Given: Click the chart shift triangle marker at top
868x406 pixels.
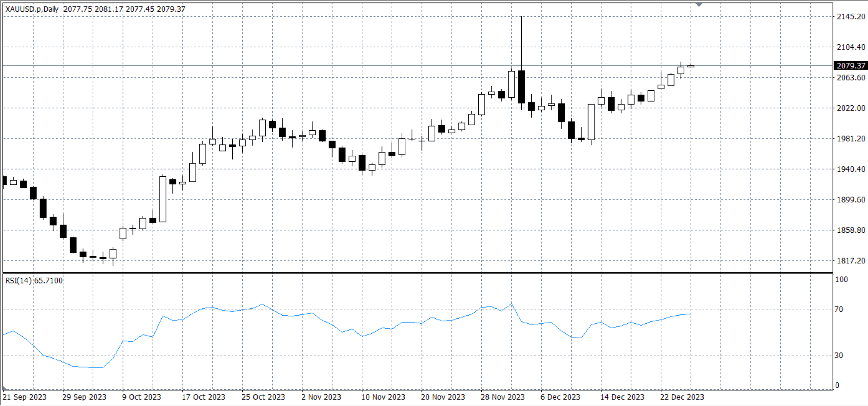Looking at the screenshot, I should tap(699, 4).
